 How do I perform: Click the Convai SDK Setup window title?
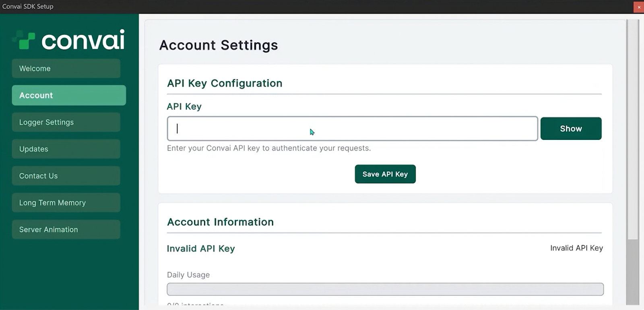point(28,6)
